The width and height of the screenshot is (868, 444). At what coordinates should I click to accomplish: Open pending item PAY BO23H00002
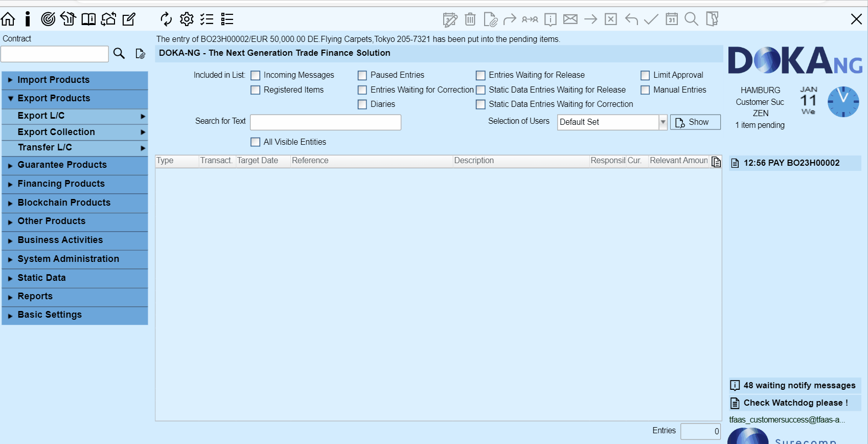click(x=795, y=163)
